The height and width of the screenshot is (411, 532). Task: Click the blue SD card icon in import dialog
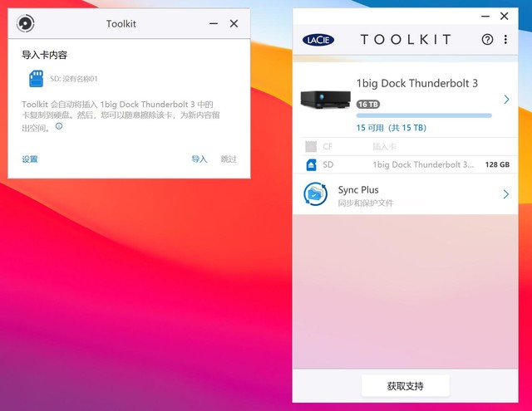click(x=37, y=79)
